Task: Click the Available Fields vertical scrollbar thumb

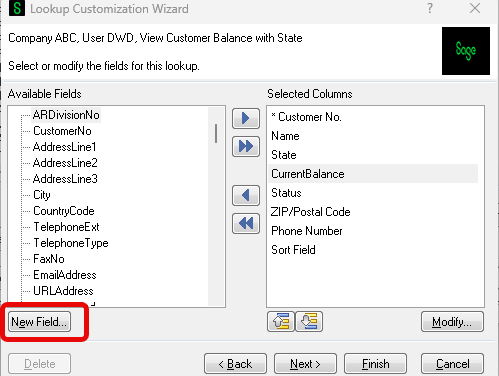Action: (x=216, y=133)
